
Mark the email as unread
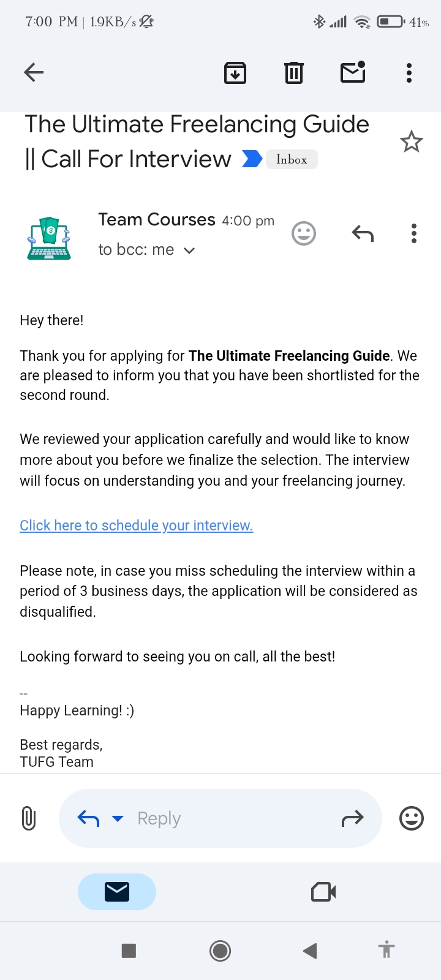pyautogui.click(x=353, y=72)
